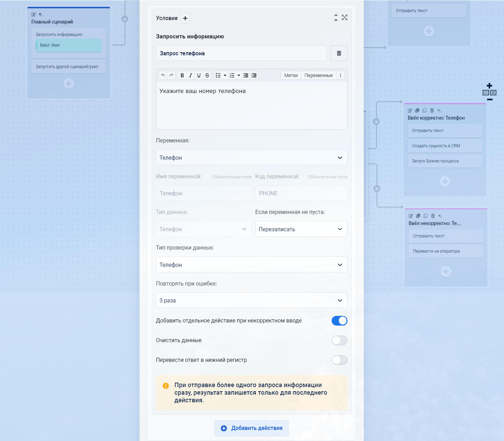Enable the Очистить данные toggle

pyautogui.click(x=339, y=340)
